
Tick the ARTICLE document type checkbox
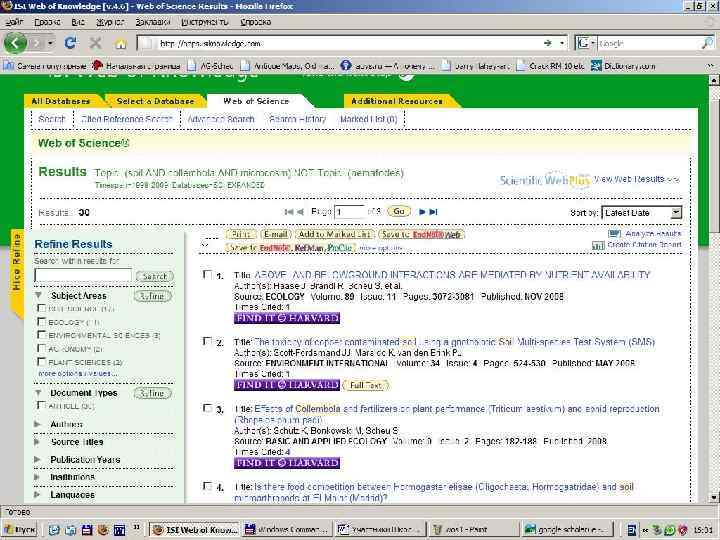(x=41, y=405)
